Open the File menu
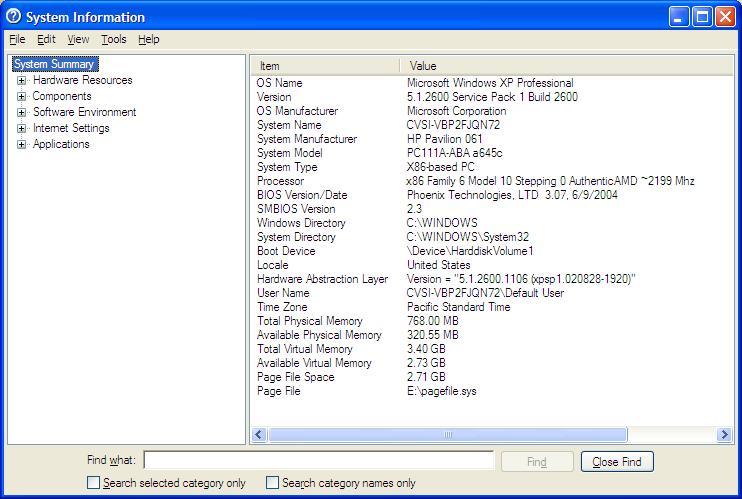The image size is (742, 499). click(17, 39)
